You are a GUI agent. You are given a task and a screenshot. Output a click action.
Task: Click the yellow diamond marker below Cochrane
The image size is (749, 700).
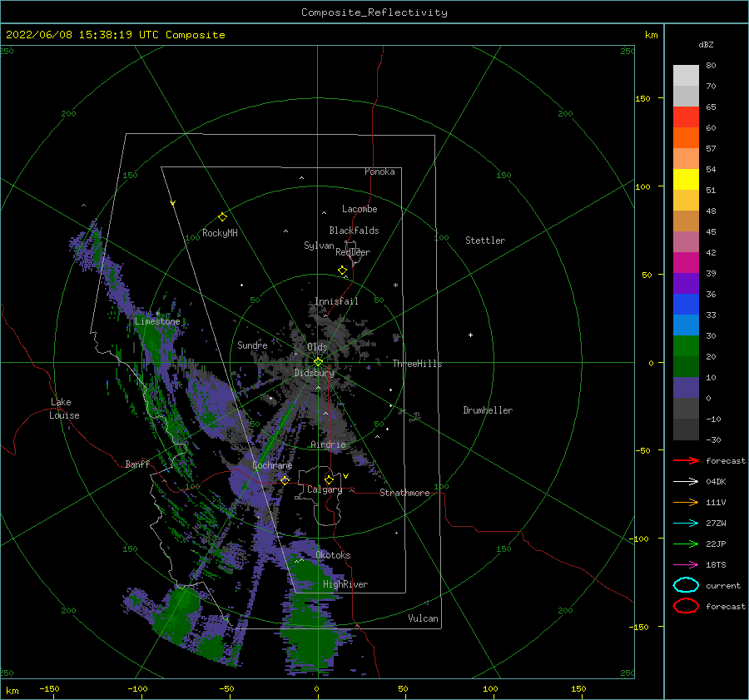[x=285, y=480]
